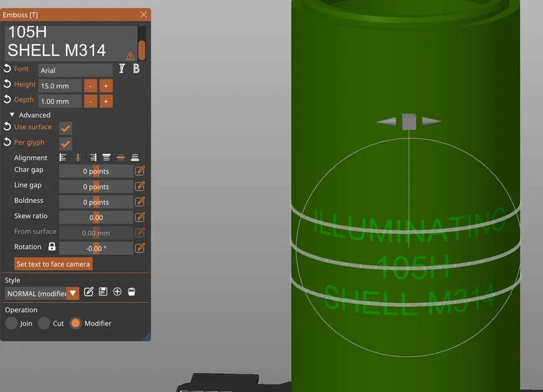Delete the current style
The width and height of the screenshot is (543, 392).
click(x=132, y=292)
